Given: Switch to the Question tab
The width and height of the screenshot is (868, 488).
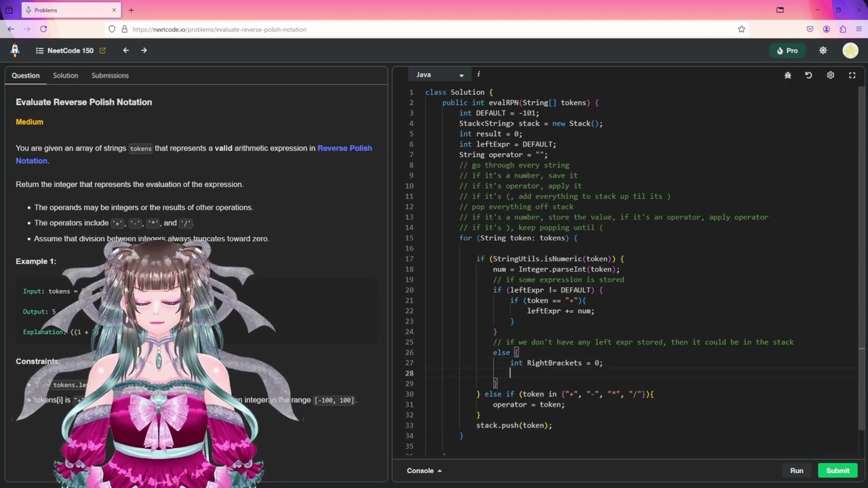Looking at the screenshot, I should click(26, 75).
